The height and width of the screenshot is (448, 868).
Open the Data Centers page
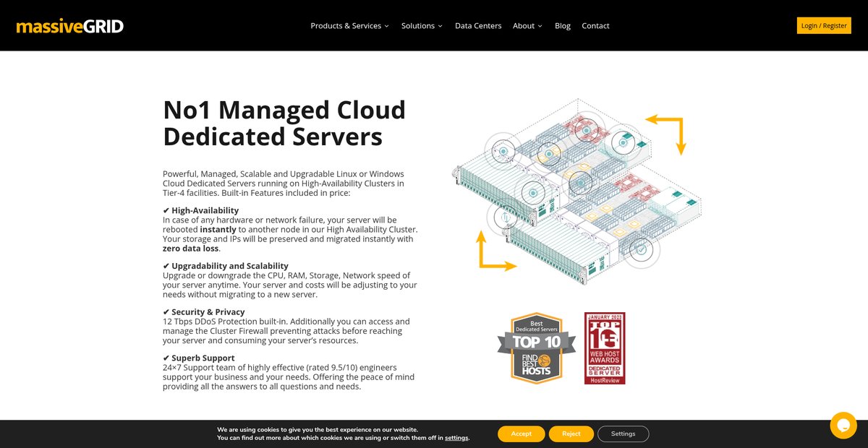pyautogui.click(x=478, y=25)
